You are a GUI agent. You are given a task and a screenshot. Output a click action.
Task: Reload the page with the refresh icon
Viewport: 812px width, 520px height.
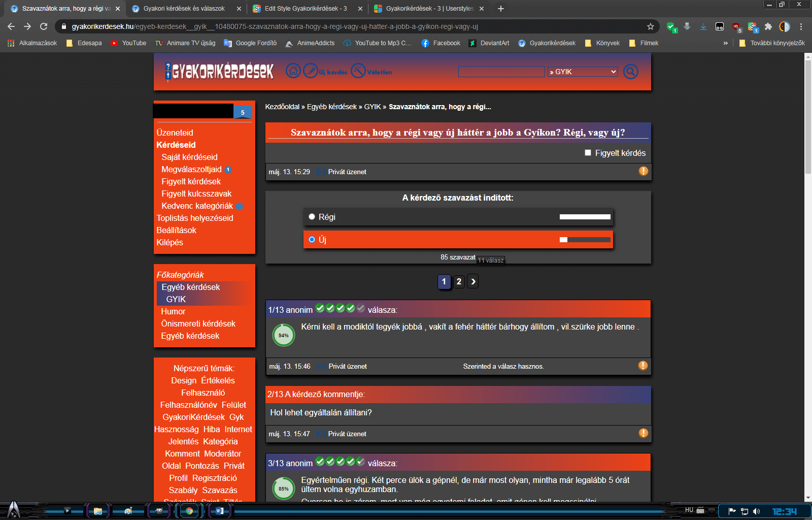44,26
